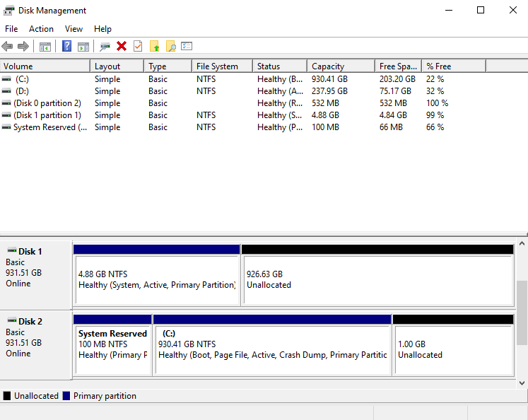Click the blue Primary partition legend swatch
This screenshot has width=528, height=420.
click(66, 396)
